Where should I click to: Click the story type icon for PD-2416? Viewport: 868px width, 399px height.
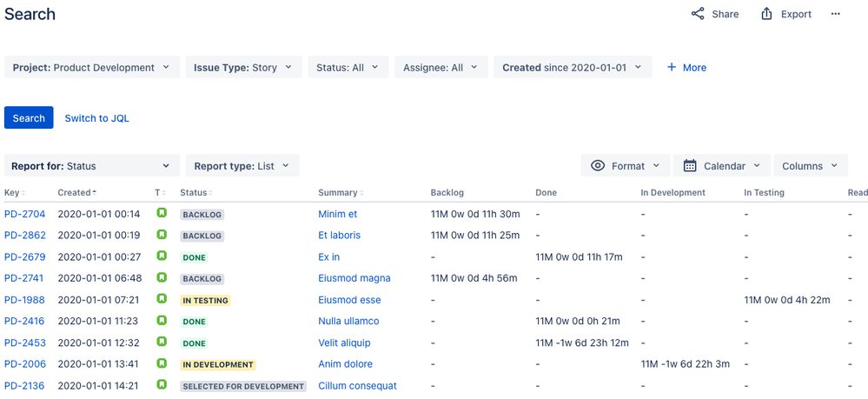click(x=162, y=320)
